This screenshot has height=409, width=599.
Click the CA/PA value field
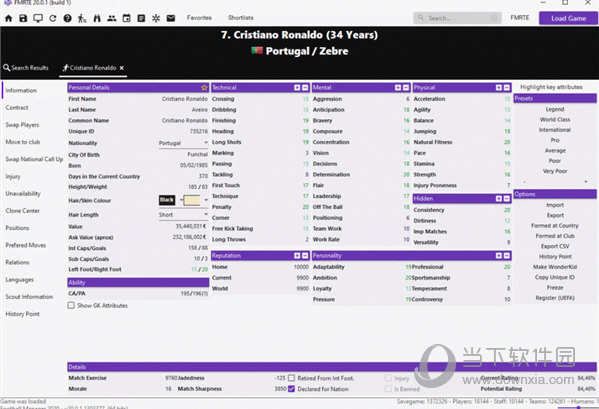click(194, 294)
